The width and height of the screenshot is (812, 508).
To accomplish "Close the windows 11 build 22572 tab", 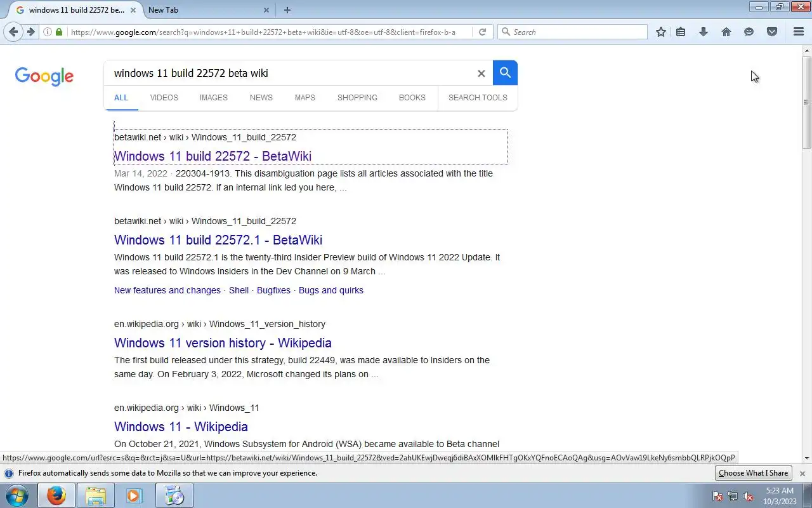I will (133, 10).
